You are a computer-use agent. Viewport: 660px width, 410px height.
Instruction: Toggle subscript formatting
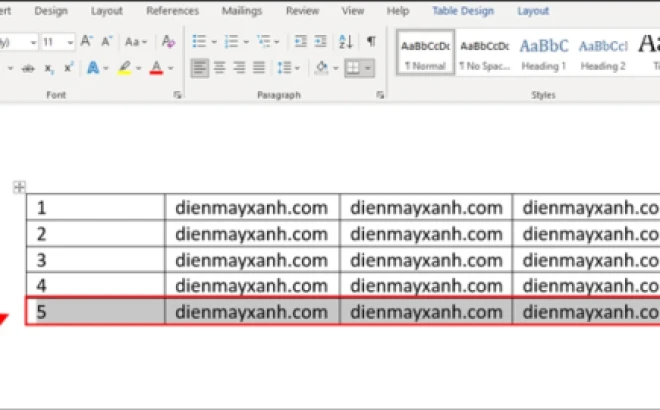49,68
